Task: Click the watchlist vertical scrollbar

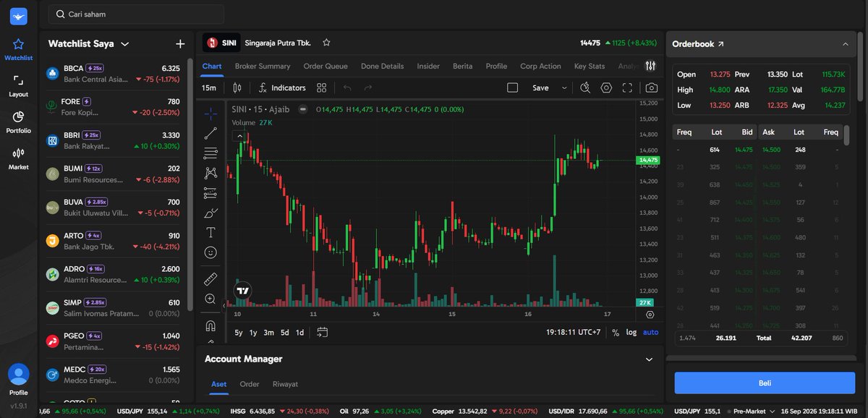Action: pyautogui.click(x=190, y=184)
